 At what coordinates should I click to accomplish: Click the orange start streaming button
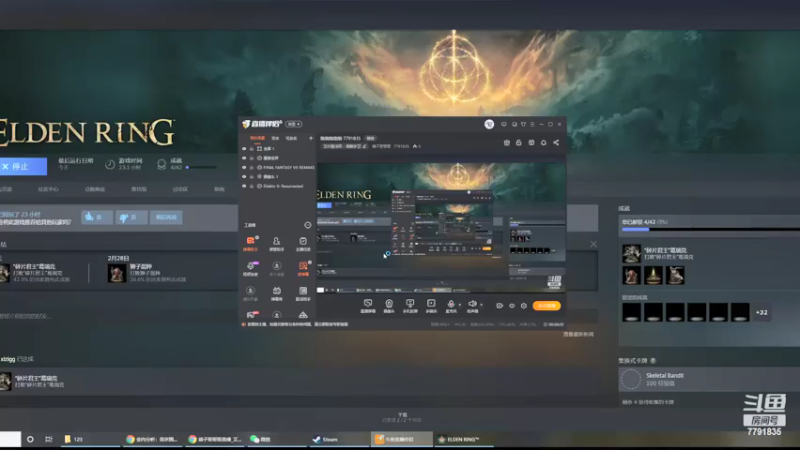pyautogui.click(x=547, y=306)
